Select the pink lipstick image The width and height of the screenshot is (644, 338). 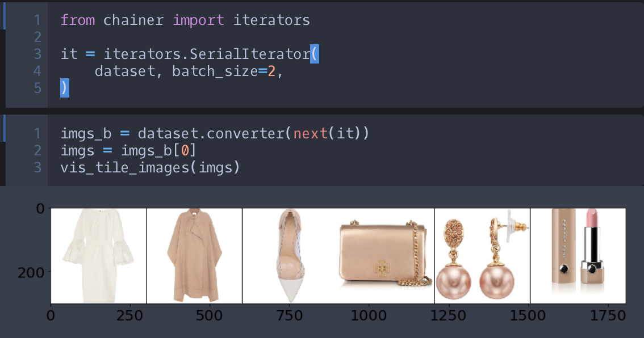[x=578, y=250]
